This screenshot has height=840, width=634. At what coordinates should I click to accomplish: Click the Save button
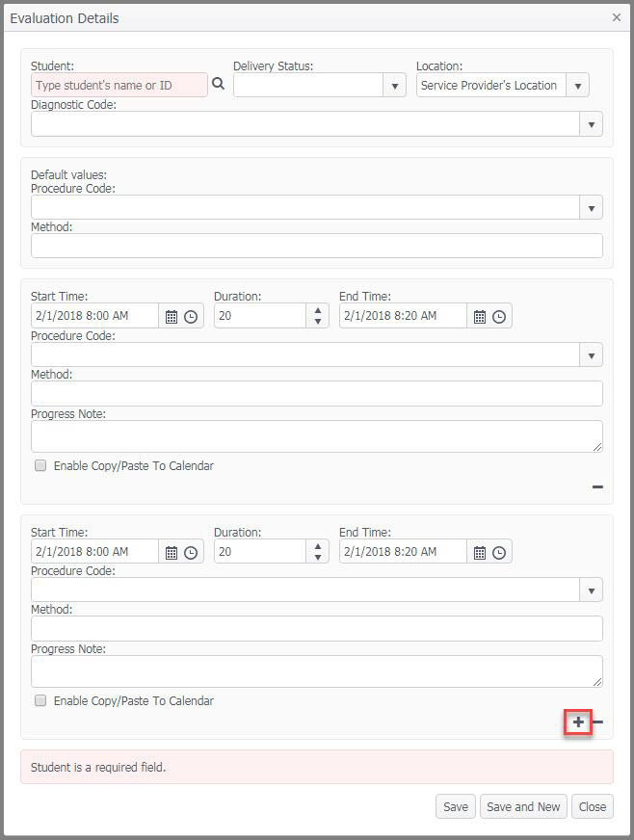[x=456, y=806]
